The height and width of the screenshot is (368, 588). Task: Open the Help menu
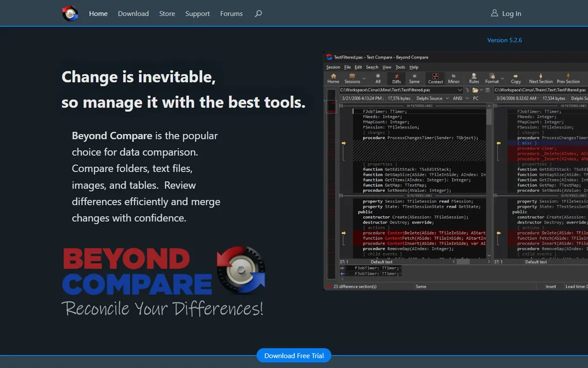[x=414, y=67]
